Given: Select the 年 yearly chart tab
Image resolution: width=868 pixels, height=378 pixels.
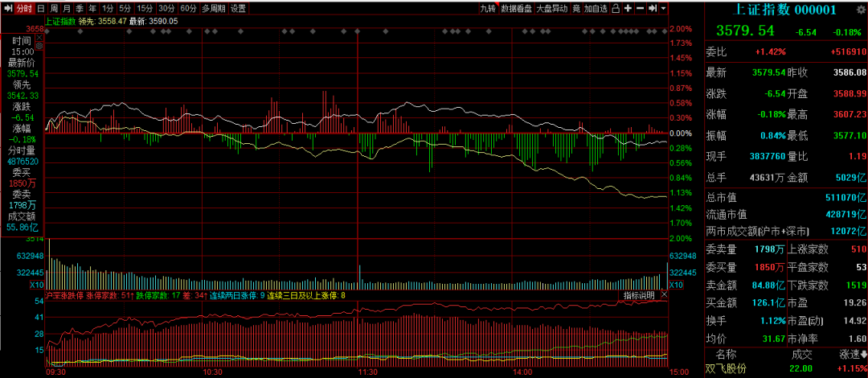Looking at the screenshot, I should (92, 8).
